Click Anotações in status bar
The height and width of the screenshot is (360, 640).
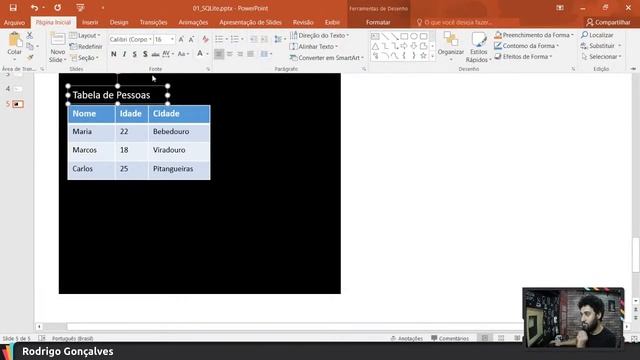coord(407,338)
